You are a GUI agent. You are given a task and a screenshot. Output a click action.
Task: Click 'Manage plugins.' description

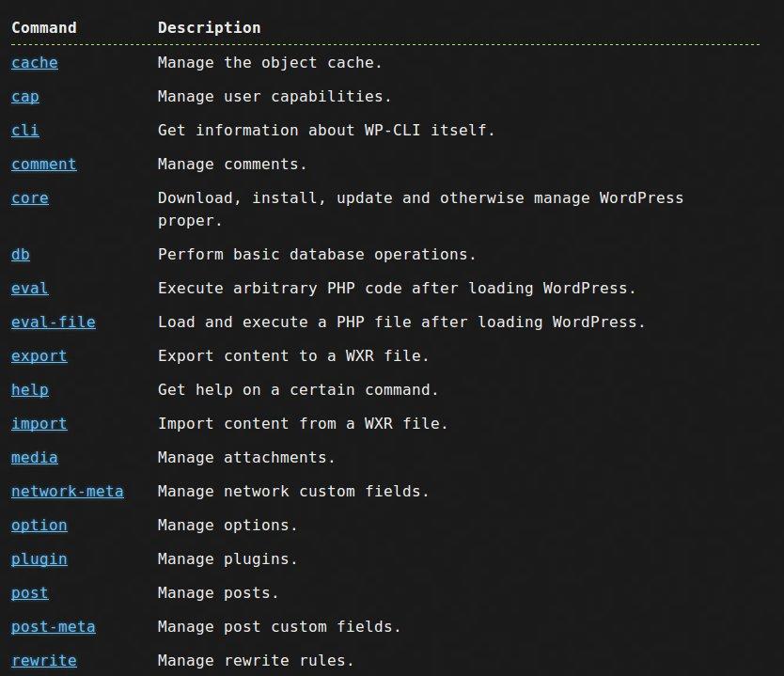tap(227, 559)
